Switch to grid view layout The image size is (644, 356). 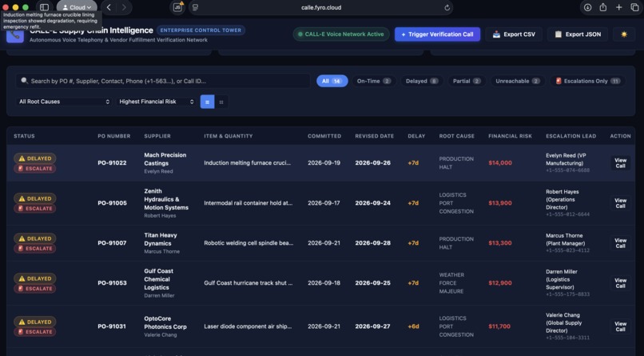click(221, 102)
